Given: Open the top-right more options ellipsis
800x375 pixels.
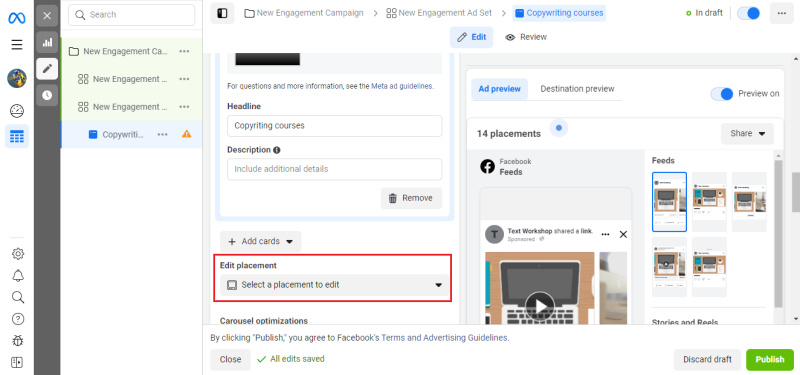Looking at the screenshot, I should [782, 13].
